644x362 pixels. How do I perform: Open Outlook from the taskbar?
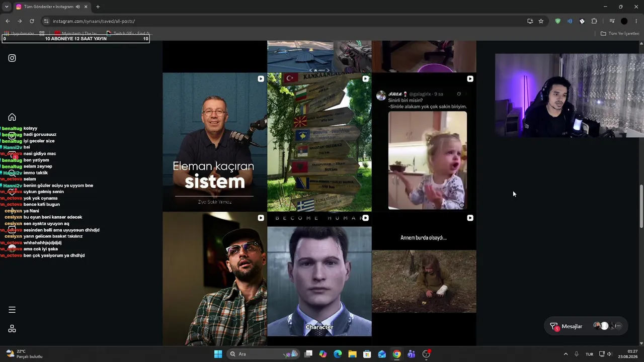[x=382, y=354]
